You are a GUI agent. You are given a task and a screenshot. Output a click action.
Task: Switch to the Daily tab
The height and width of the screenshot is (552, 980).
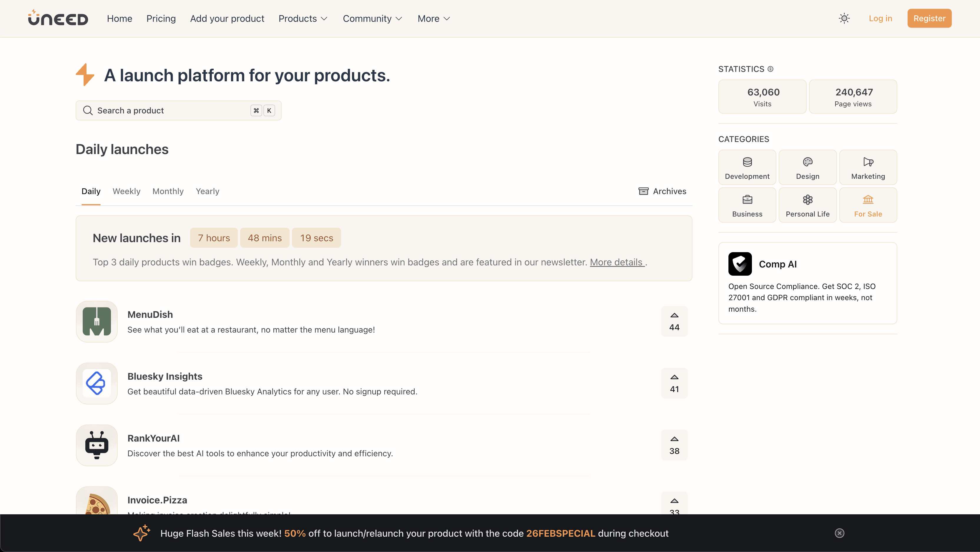click(x=91, y=191)
